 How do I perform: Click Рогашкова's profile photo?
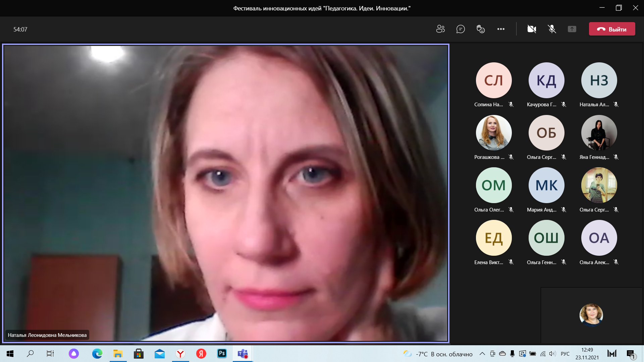pos(493,133)
